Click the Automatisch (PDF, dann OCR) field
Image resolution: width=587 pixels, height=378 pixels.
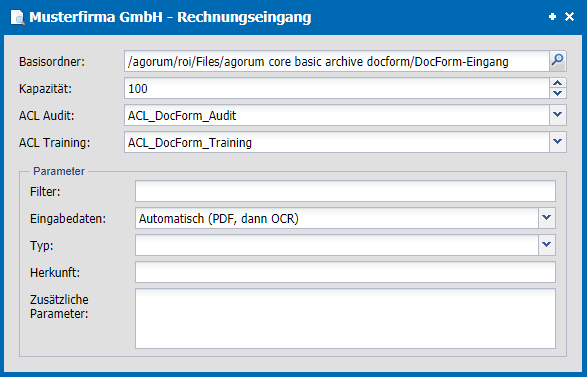337,218
